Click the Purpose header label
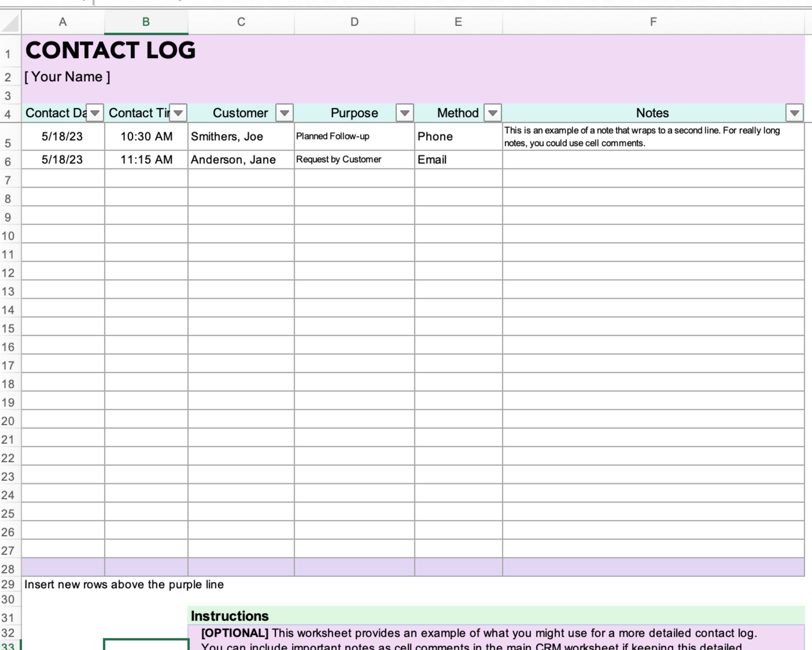This screenshot has height=650, width=812. 354,113
